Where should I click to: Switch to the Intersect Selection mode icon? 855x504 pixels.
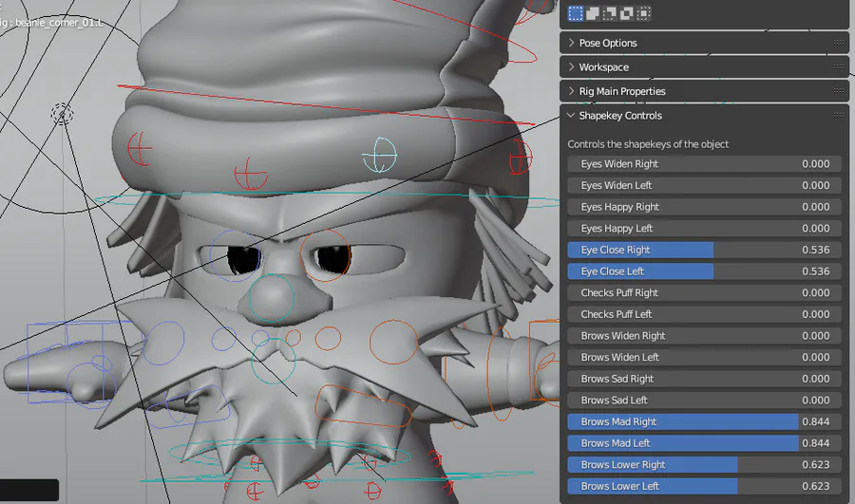pos(643,13)
